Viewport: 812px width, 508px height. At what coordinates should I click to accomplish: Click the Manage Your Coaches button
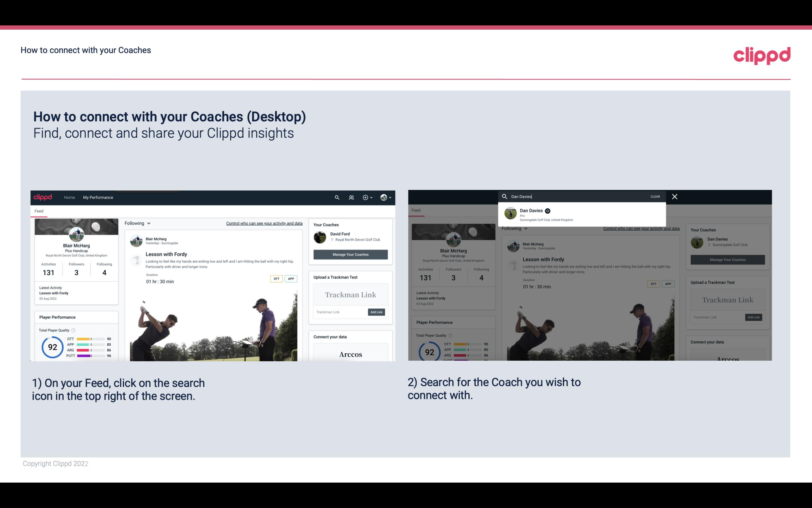click(x=350, y=254)
